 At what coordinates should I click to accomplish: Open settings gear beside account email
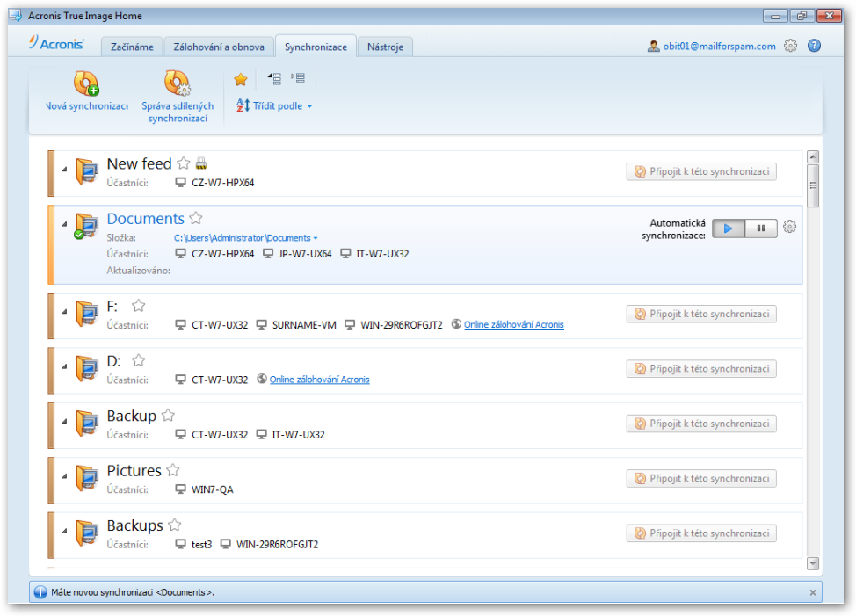tap(790, 46)
